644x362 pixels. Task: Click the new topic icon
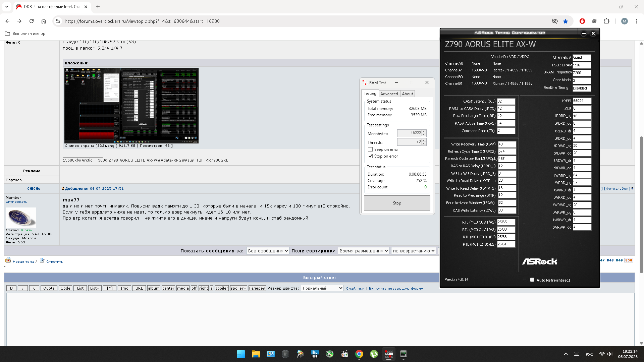[8, 260]
